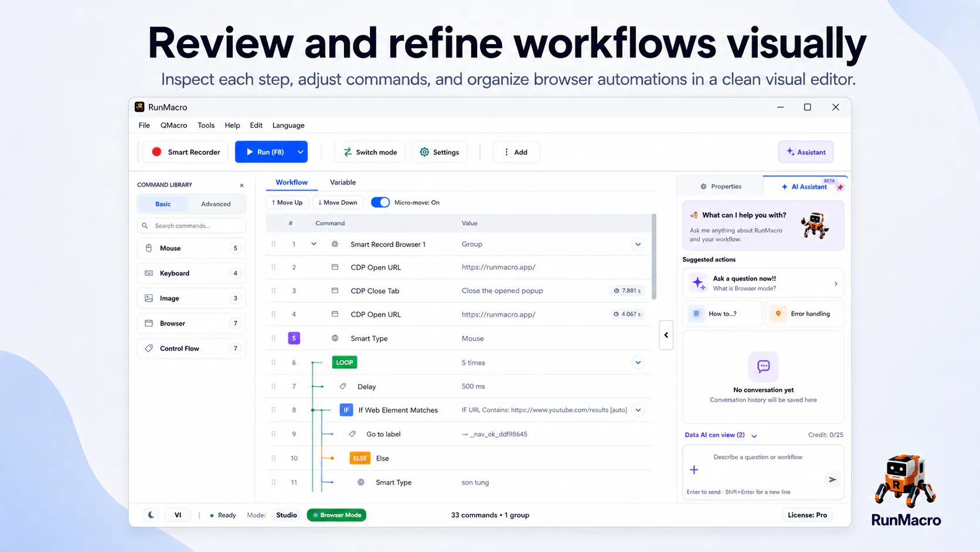
Task: Click the drag handle on the LOOP row
Action: pos(273,363)
